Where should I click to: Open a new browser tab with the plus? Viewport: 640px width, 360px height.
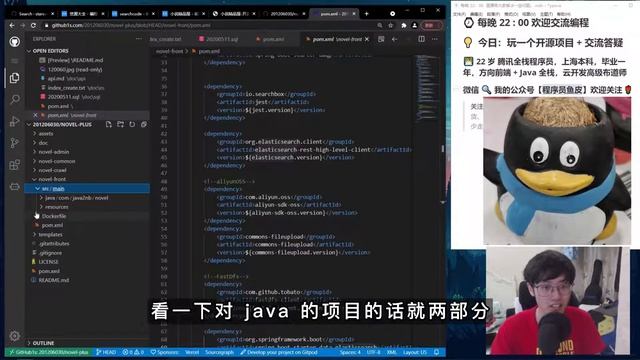[367, 13]
